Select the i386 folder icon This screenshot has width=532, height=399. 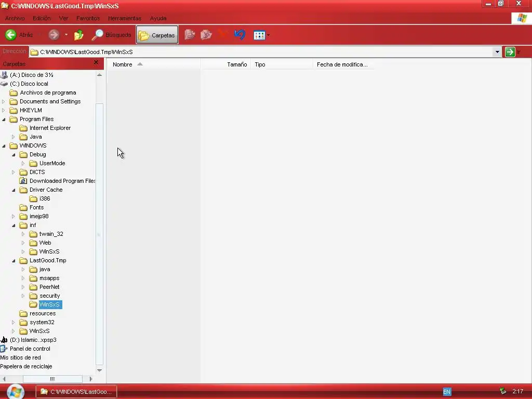[33, 198]
